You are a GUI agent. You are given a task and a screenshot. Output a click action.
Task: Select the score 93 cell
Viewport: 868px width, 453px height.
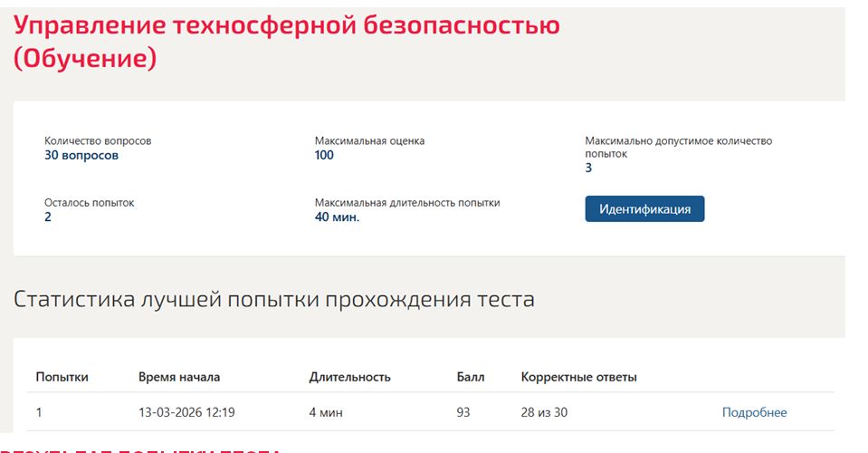pos(463,412)
